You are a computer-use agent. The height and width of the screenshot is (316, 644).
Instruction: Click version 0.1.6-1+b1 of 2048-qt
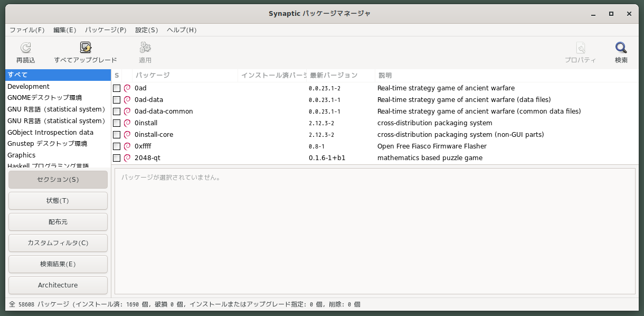point(327,158)
